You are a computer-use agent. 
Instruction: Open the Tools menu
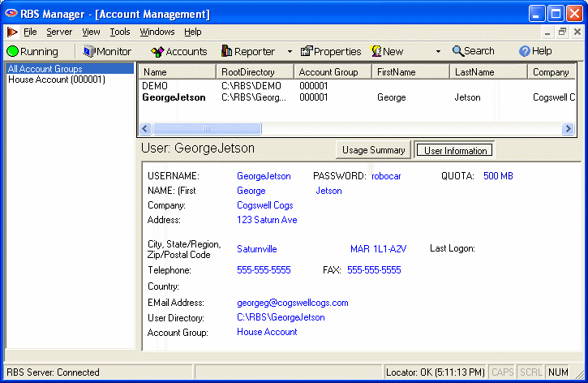pyautogui.click(x=119, y=32)
